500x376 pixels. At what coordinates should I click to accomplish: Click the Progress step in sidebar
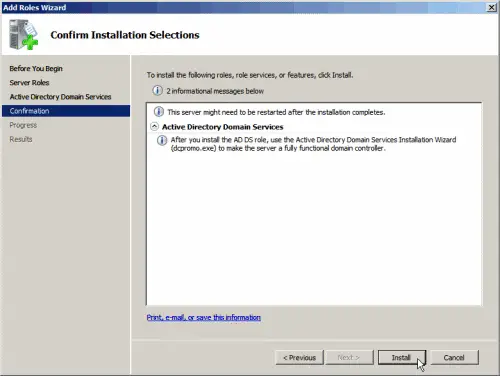(x=23, y=125)
